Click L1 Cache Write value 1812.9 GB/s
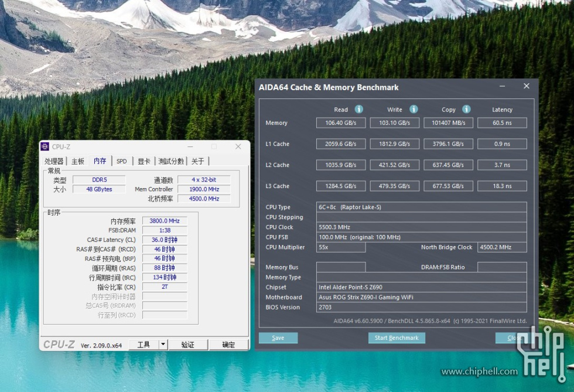The image size is (574, 392). coord(395,144)
